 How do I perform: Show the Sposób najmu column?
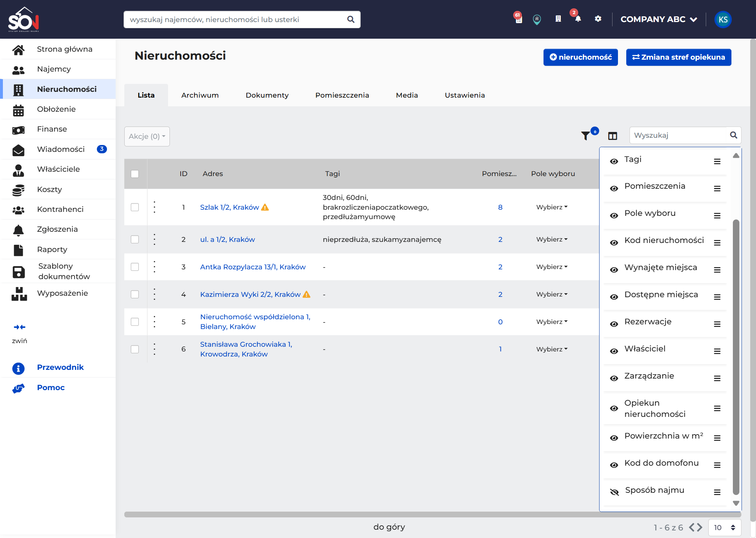point(614,492)
